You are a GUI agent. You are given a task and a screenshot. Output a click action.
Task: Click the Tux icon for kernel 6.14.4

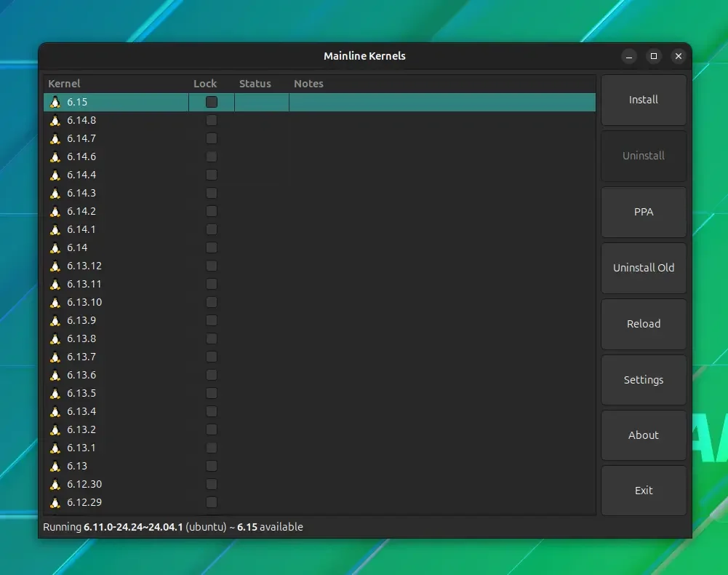pyautogui.click(x=55, y=175)
